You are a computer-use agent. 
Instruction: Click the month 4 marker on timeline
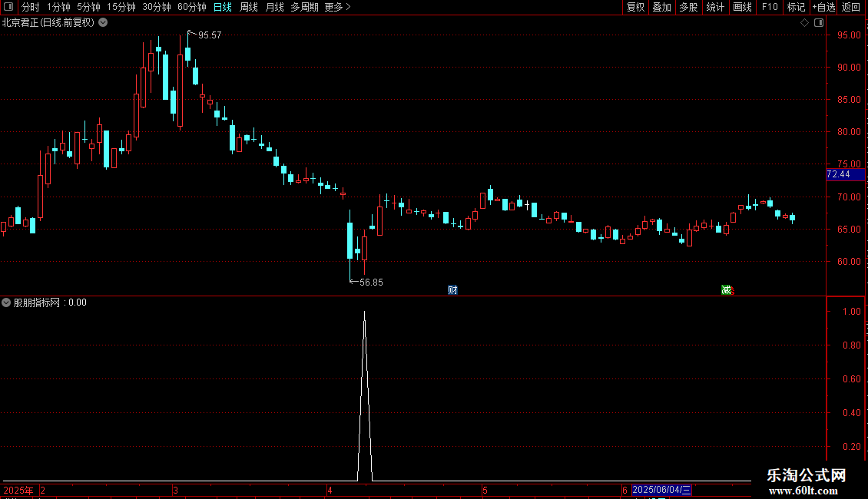(x=330, y=490)
